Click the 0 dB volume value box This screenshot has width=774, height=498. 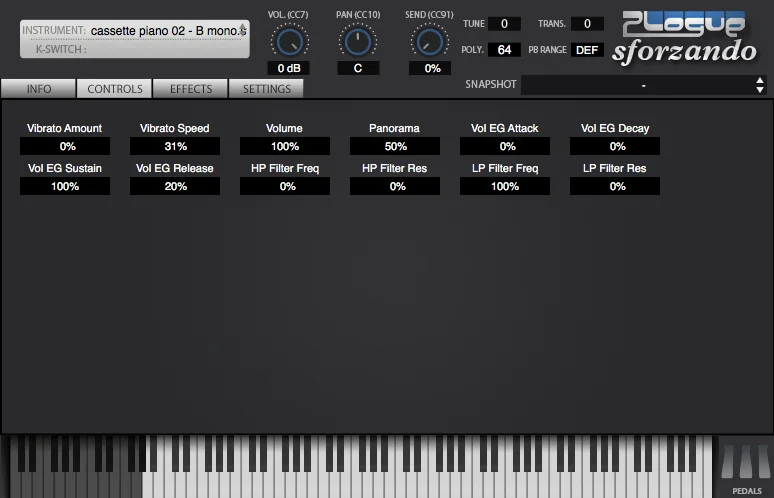pos(289,68)
